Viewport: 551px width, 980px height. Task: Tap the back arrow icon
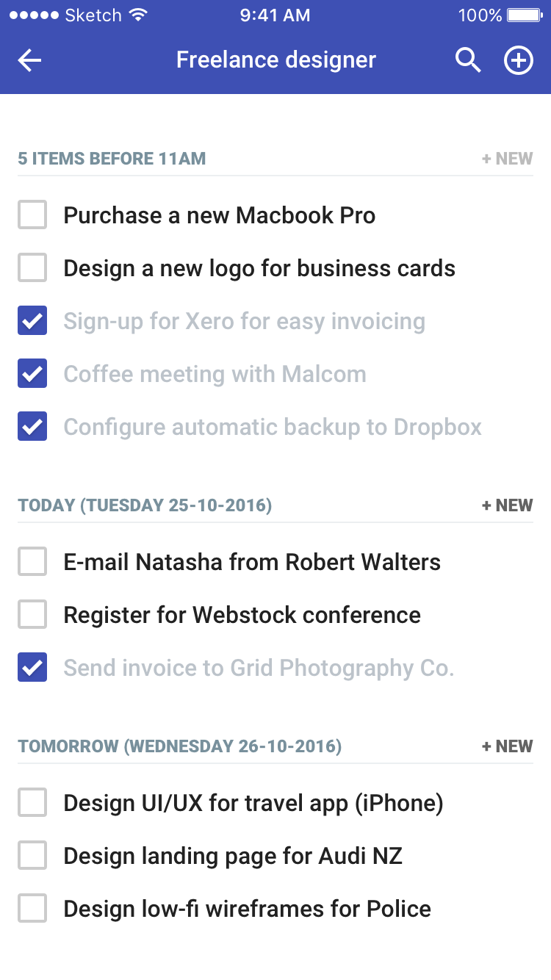pyautogui.click(x=29, y=60)
